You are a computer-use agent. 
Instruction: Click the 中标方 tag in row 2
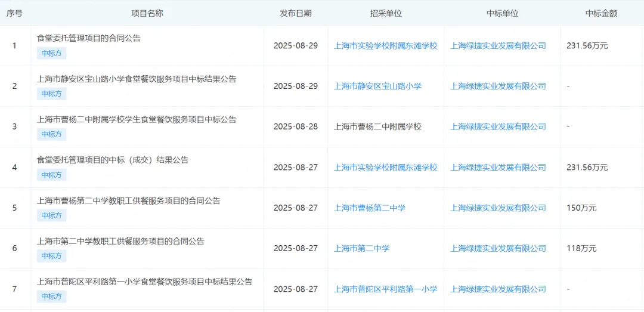point(51,94)
